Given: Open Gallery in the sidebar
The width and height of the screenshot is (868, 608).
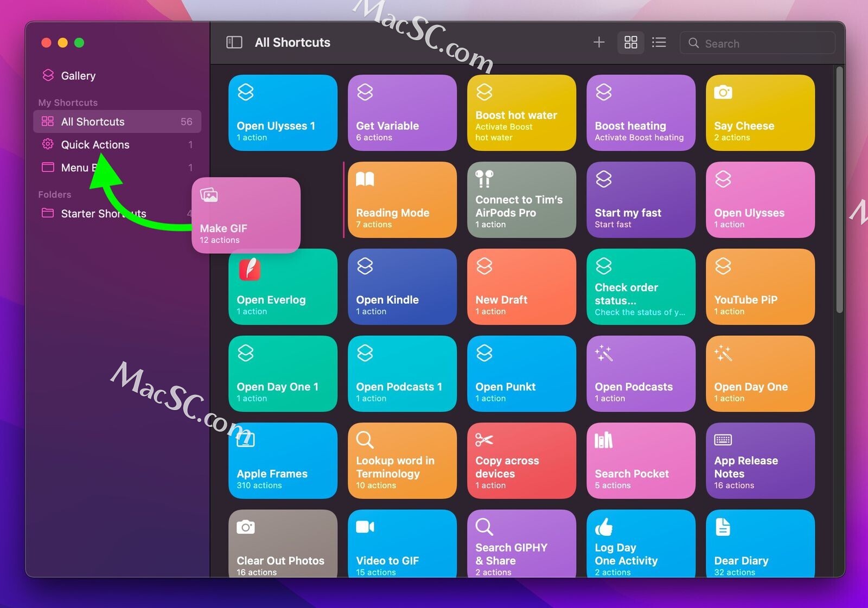Looking at the screenshot, I should click(x=117, y=76).
